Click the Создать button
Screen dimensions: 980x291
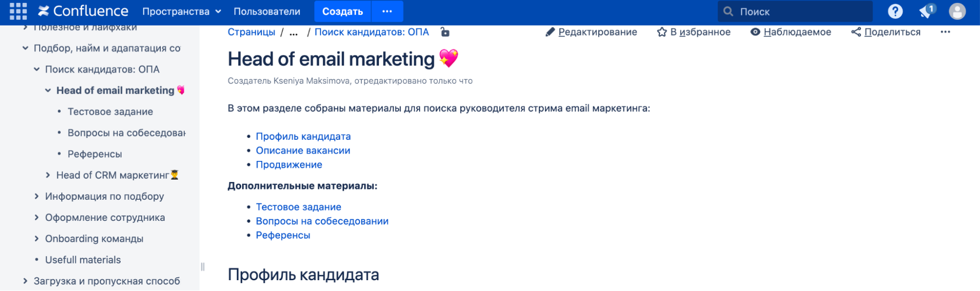pos(342,11)
